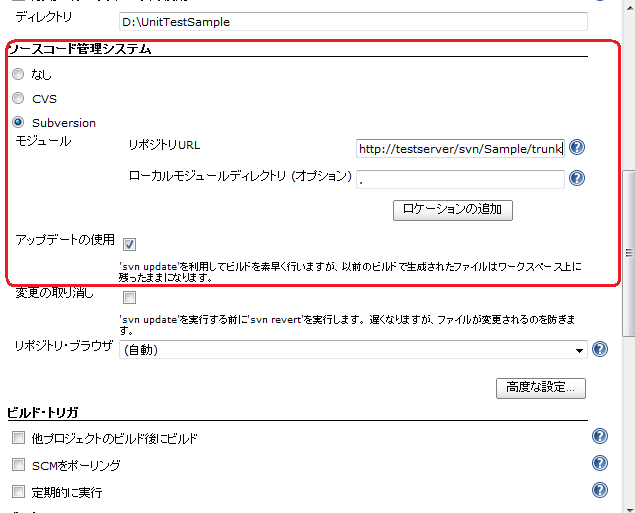Screen dimensions: 635x513
Task: Select the なし radio button
Action: pos(18,74)
